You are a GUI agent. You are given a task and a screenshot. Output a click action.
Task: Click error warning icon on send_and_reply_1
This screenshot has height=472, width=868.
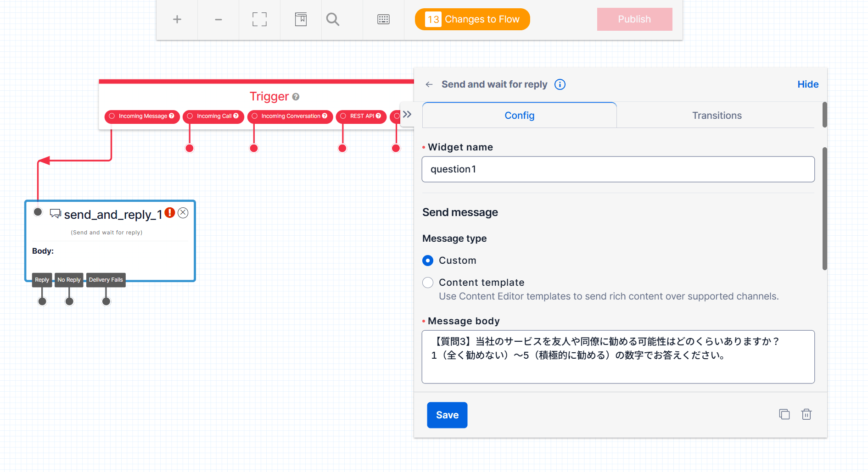pos(170,212)
